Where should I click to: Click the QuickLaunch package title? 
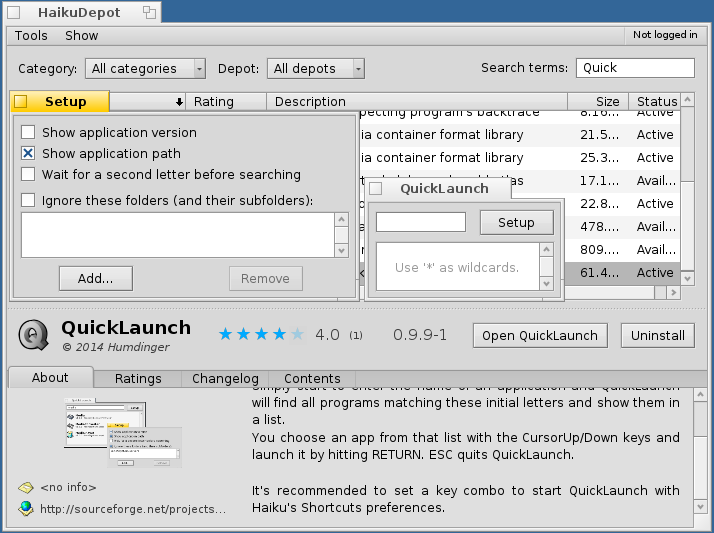coord(126,328)
